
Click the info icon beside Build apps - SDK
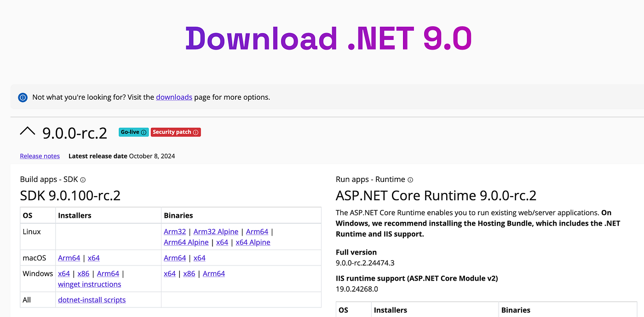pyautogui.click(x=83, y=180)
